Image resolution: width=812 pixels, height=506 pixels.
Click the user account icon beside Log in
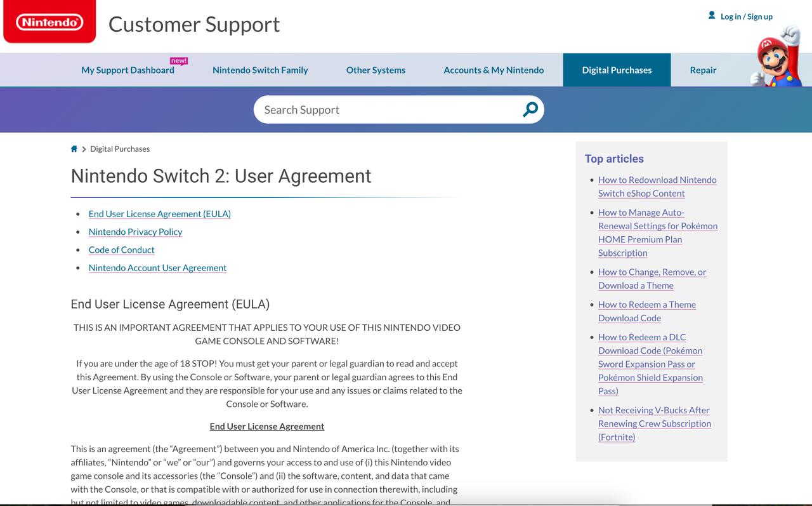coord(712,15)
